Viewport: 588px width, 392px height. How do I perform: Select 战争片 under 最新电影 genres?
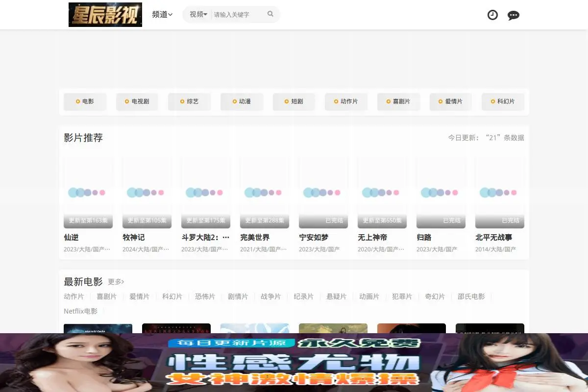tap(270, 296)
